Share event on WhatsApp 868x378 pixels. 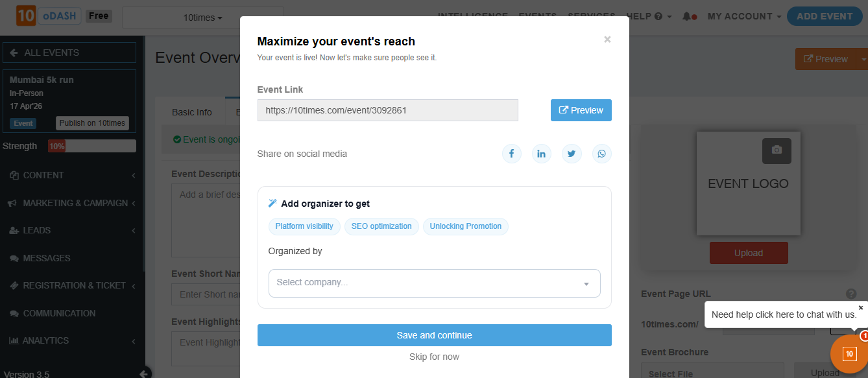point(602,154)
